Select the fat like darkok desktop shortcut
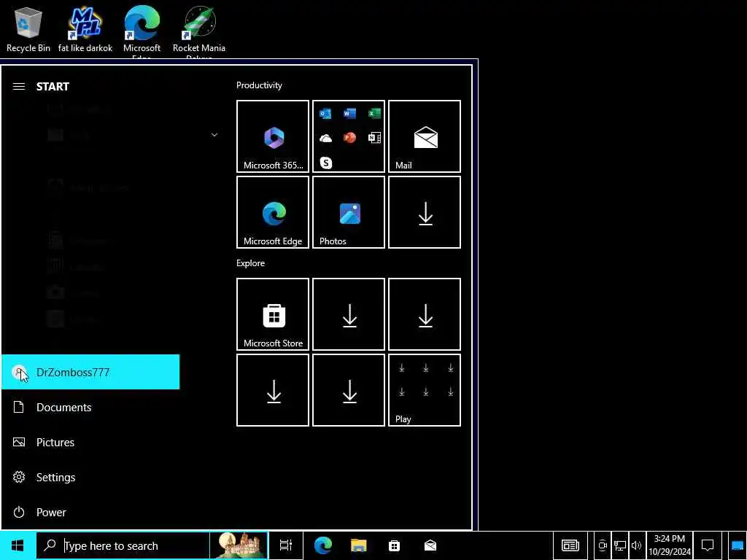Screen dimensions: 747x560 coord(85,29)
